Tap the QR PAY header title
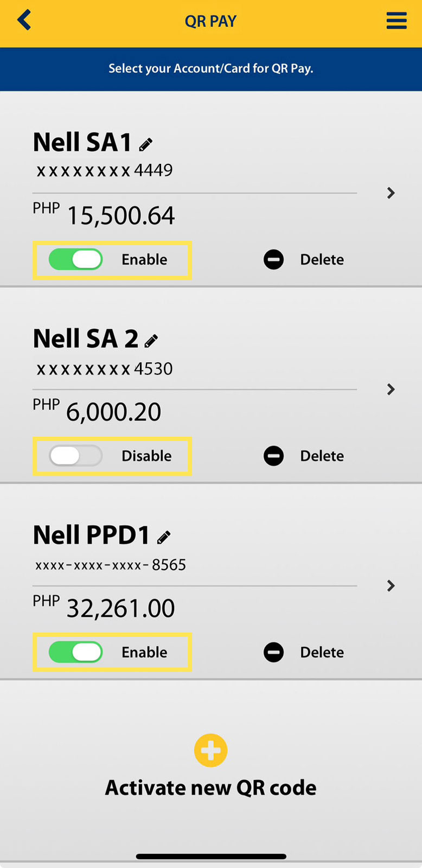The width and height of the screenshot is (422, 868). click(210, 21)
